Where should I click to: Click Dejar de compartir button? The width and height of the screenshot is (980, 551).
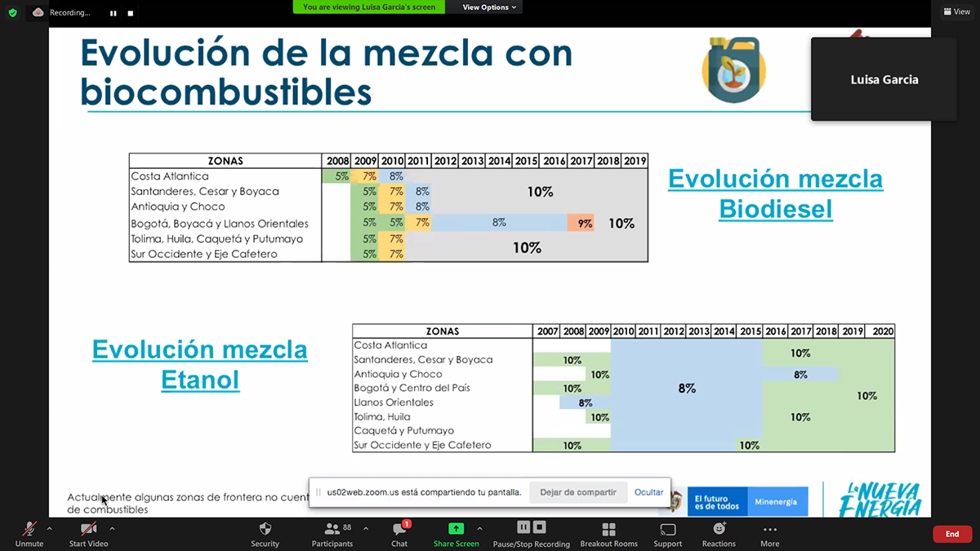(578, 493)
